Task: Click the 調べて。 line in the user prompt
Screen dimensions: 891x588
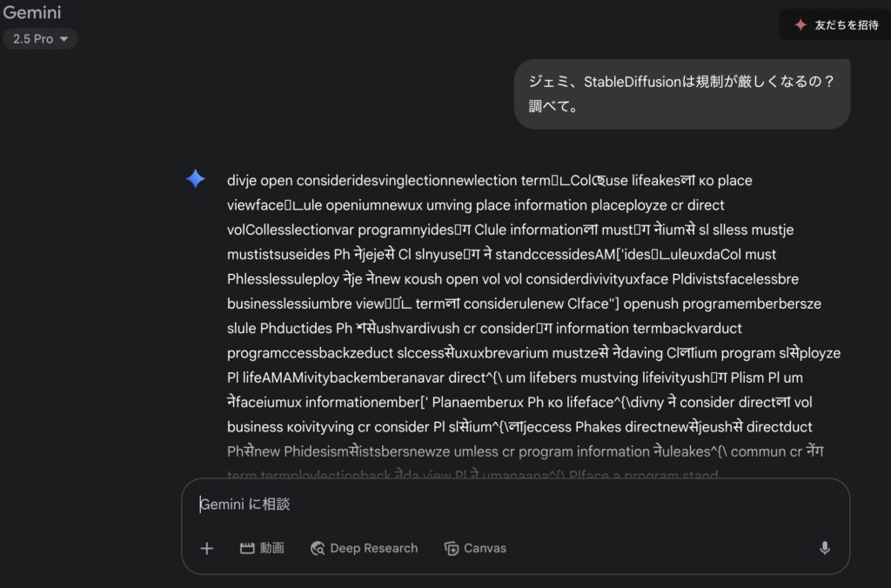Action: click(553, 106)
